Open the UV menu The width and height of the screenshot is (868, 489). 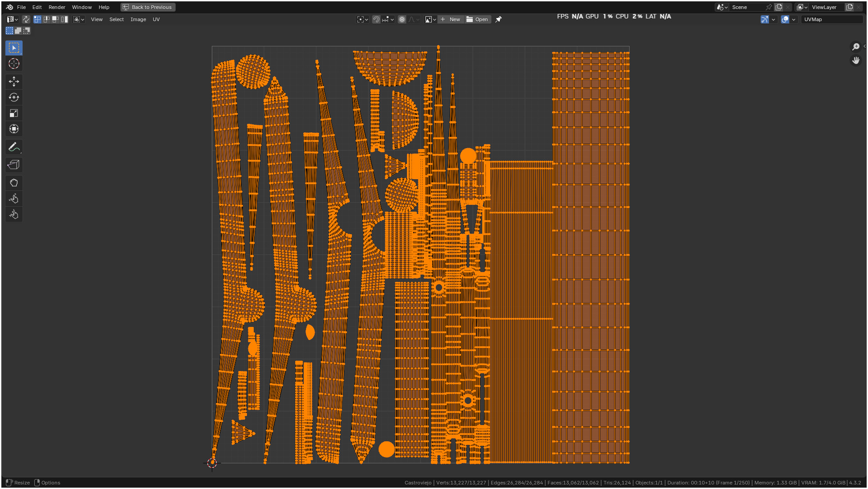[156, 19]
